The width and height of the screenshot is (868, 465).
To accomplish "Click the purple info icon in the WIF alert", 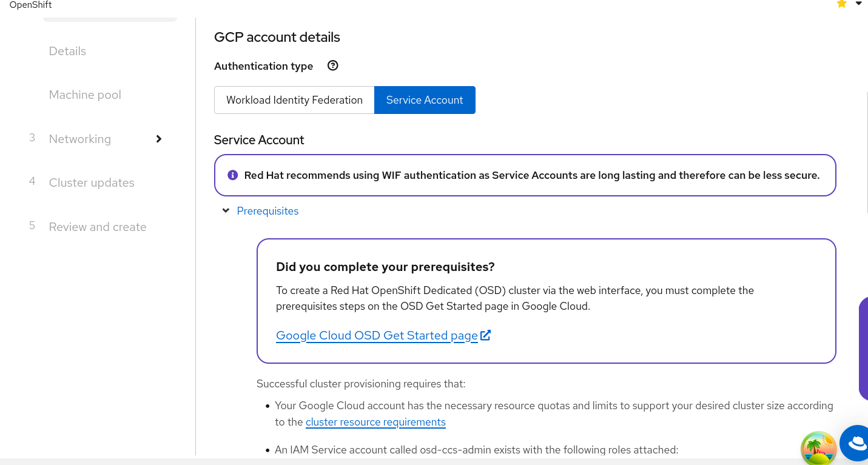I will point(232,175).
